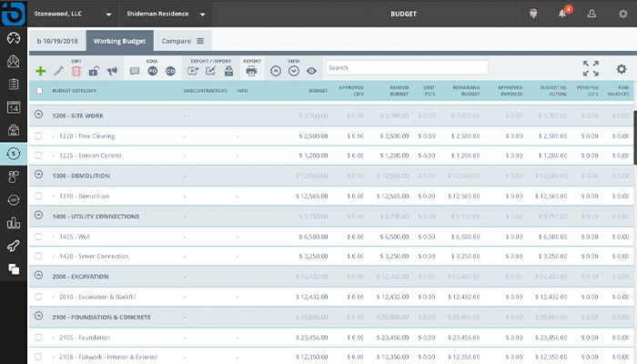Click the printer report icon
Viewport: 637px width, 364px height.
251,71
